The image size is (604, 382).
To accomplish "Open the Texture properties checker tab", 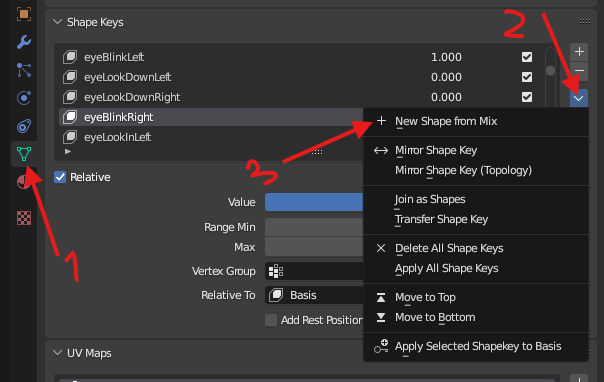I will pos(24,218).
